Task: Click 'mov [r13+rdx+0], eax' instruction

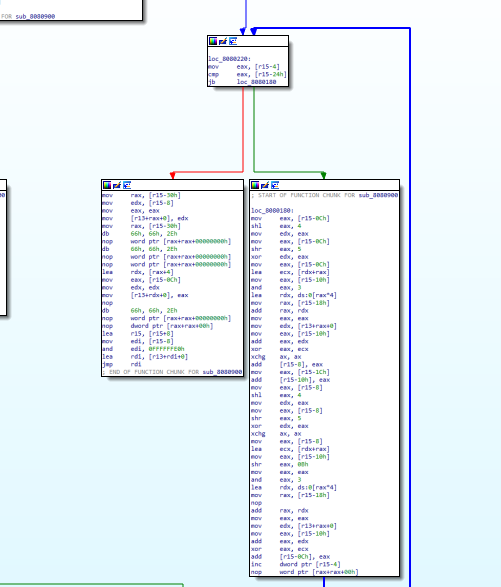Action: [145, 295]
